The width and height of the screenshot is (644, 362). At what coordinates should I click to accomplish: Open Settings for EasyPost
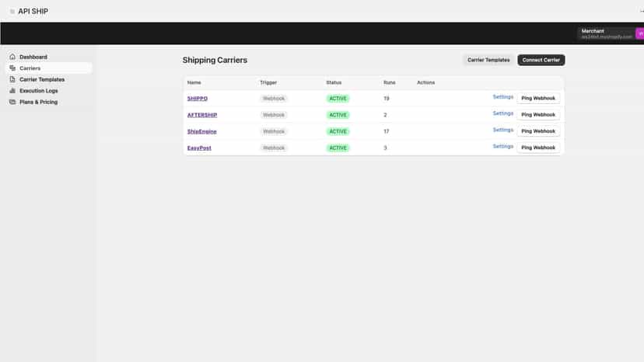click(x=502, y=147)
